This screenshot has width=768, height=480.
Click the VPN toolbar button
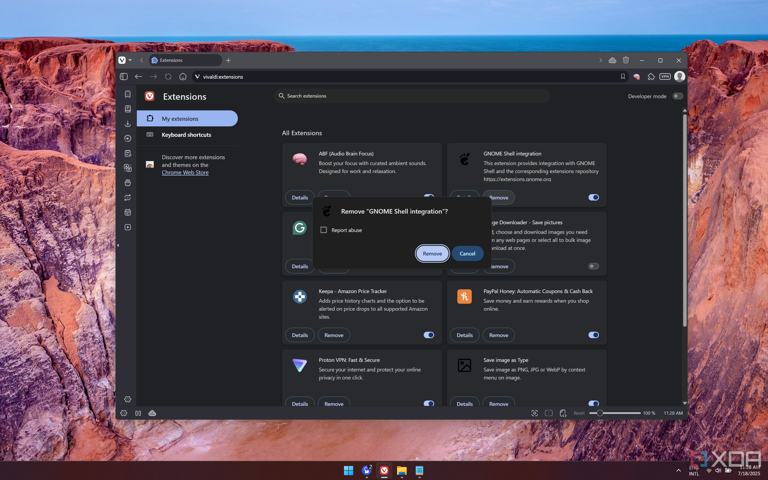click(665, 76)
